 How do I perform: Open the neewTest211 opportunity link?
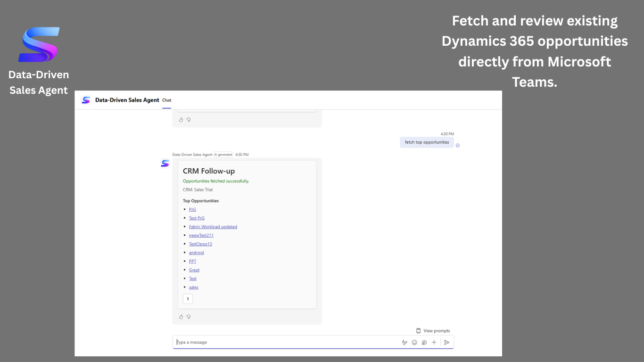[201, 235]
